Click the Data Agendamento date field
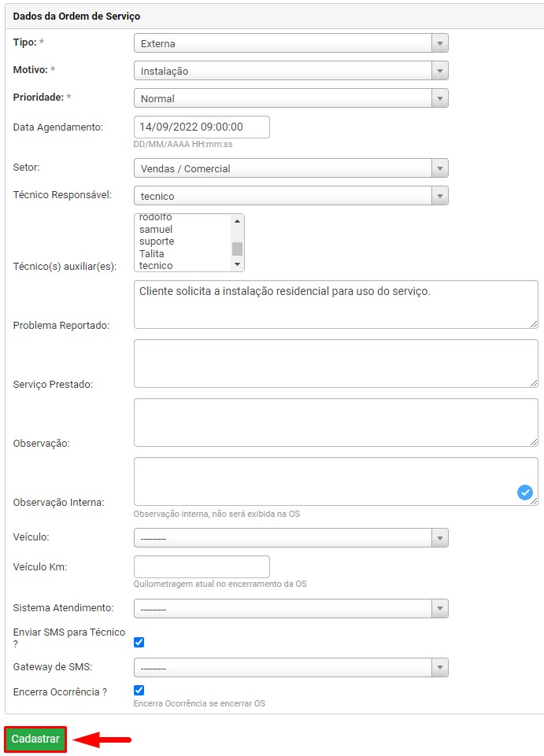 (202, 127)
